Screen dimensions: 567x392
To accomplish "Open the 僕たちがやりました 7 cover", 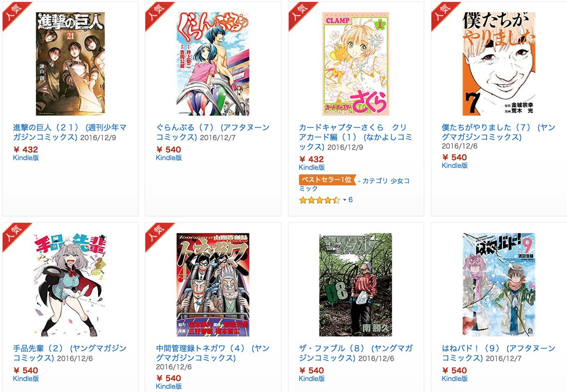I will pos(499,64).
